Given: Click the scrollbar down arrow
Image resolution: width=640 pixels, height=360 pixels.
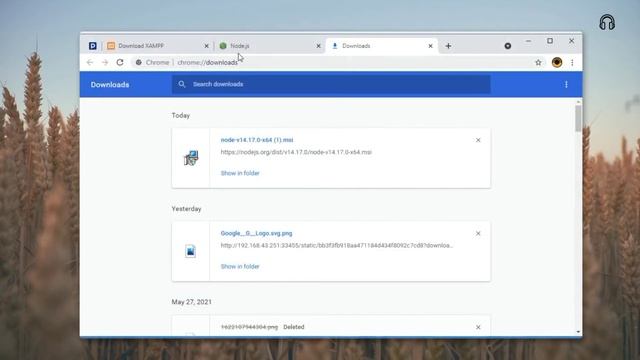Looking at the screenshot, I should pos(578,332).
